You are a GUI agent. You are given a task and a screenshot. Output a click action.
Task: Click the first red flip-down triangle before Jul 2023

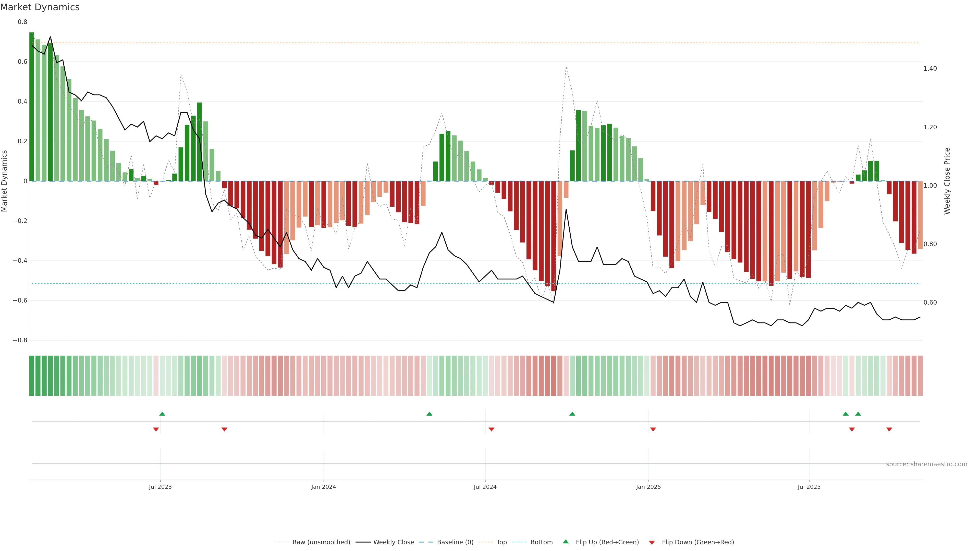pyautogui.click(x=156, y=429)
